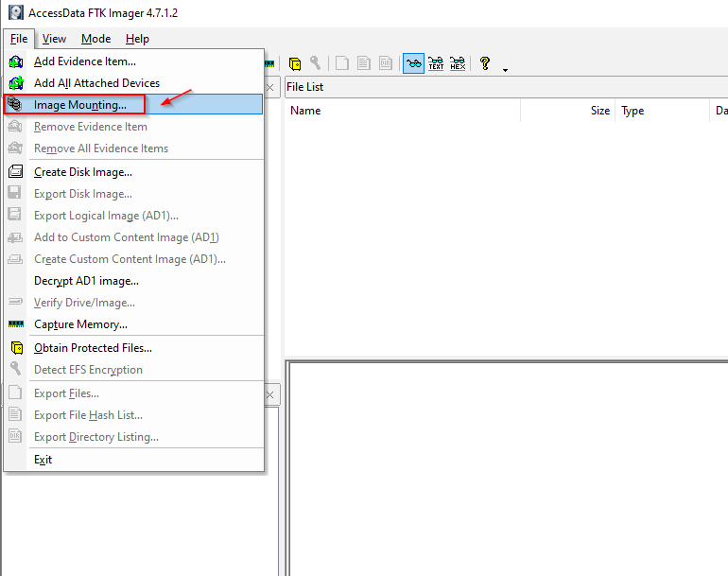Choose Add Evidence Item menu entry
Viewport: 728px width, 576px height.
tap(133, 61)
